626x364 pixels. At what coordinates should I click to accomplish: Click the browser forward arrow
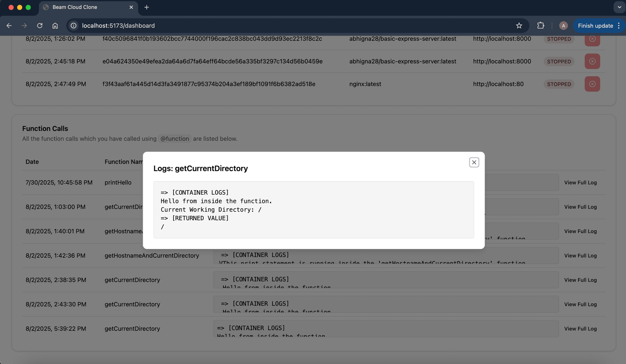[24, 25]
